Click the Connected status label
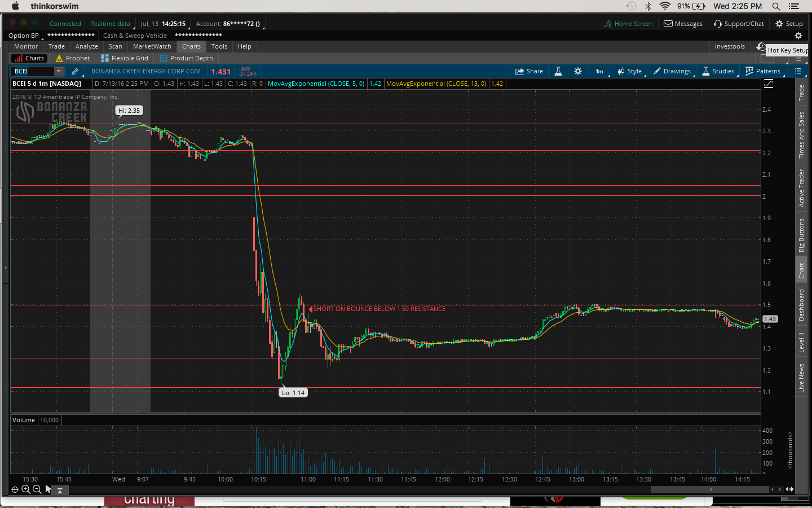812x508 pixels. [65, 24]
